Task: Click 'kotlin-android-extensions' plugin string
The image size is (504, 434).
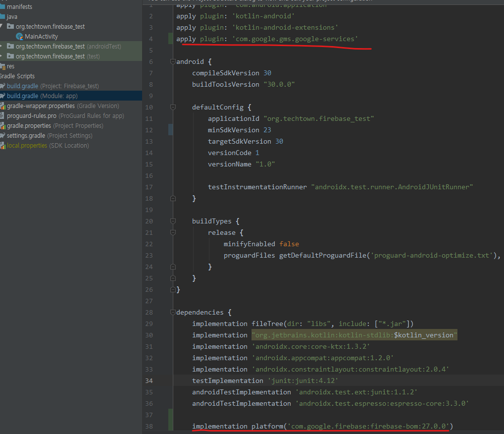Action: coord(285,28)
